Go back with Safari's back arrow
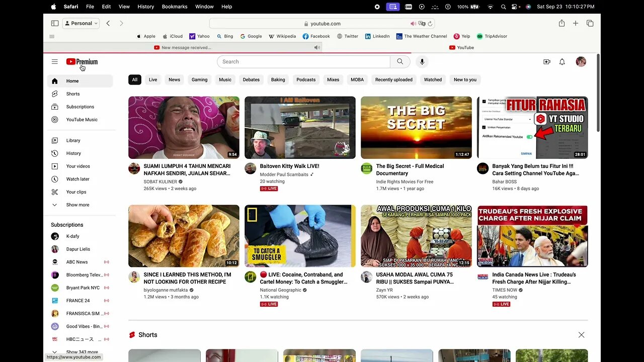Screen dimensions: 644x362 [x=108, y=23]
